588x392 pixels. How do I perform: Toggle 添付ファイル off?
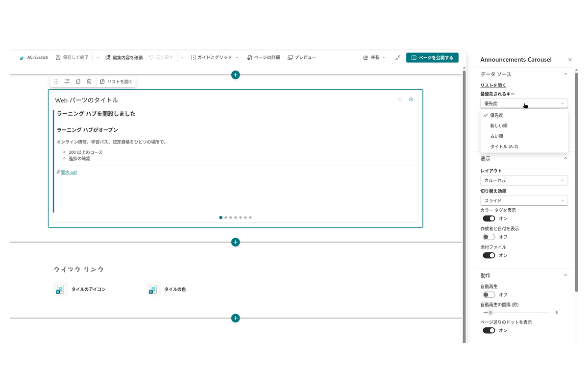(489, 255)
